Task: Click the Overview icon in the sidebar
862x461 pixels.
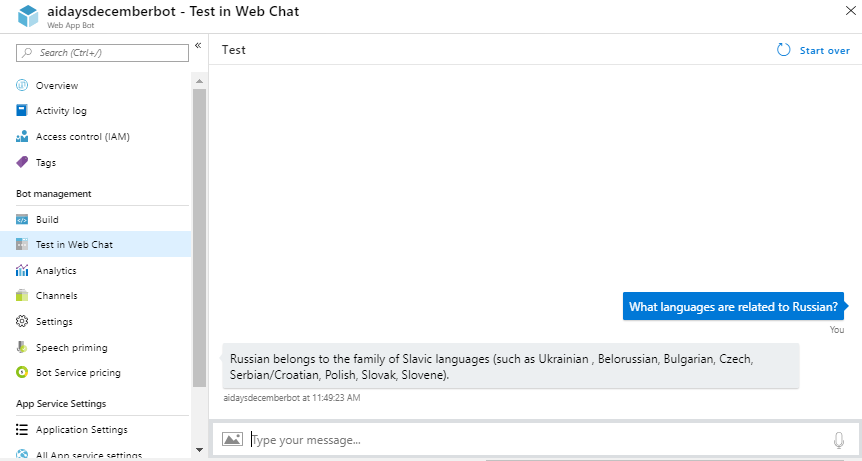Action: click(22, 85)
